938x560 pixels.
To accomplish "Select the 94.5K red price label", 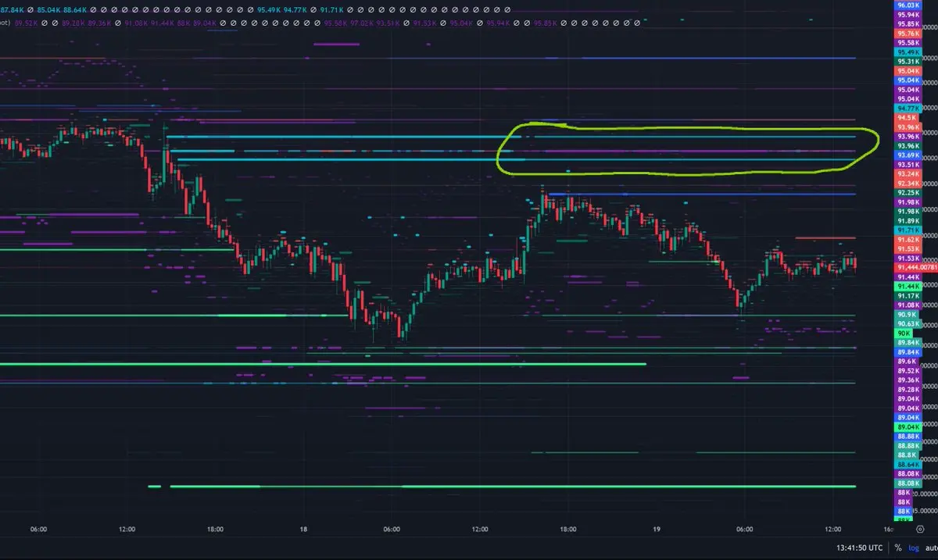I will coord(908,118).
